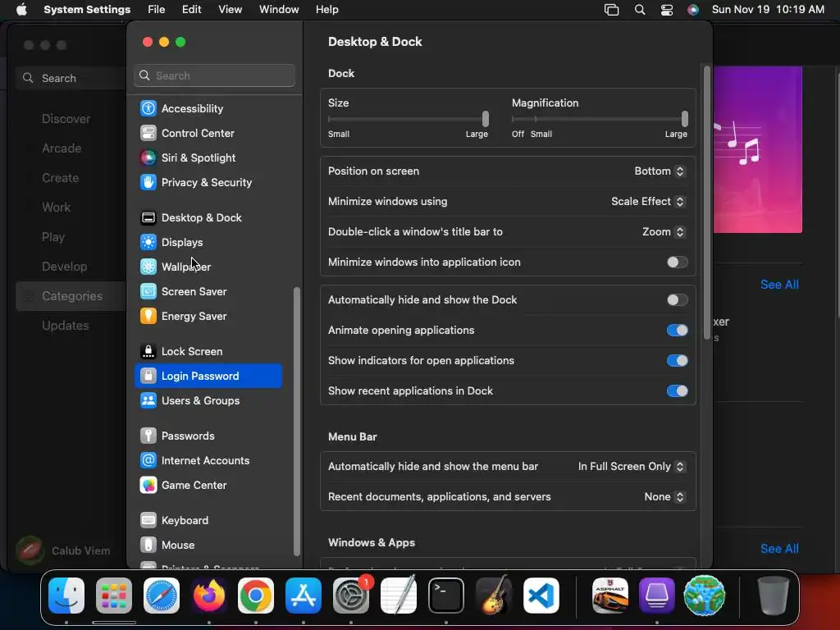Click upper See All link in App Store
840x630 pixels.
tap(779, 285)
